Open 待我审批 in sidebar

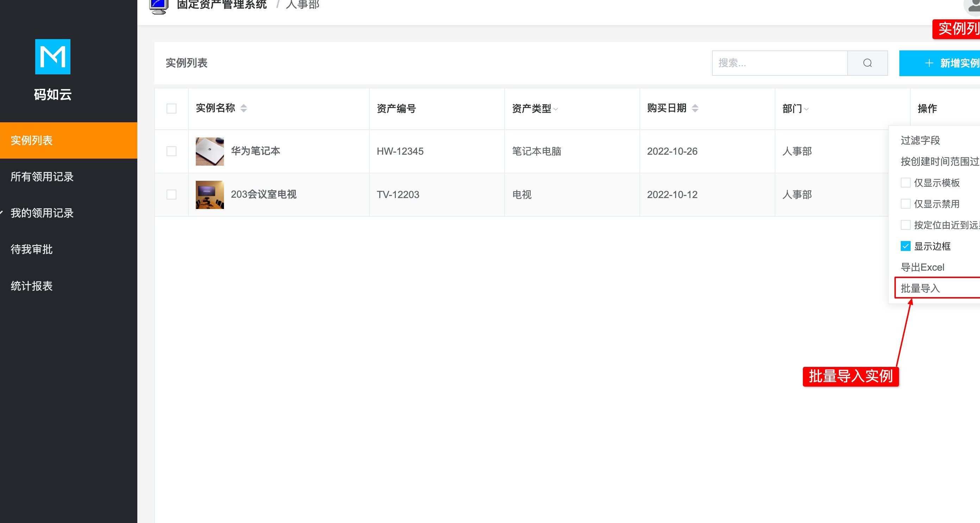pyautogui.click(x=68, y=249)
